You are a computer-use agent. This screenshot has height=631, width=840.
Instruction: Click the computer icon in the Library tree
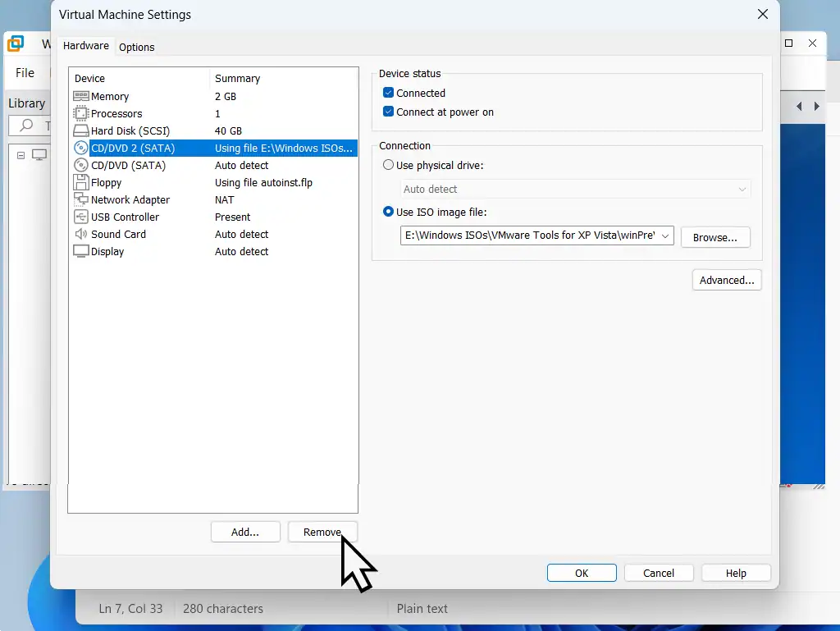point(39,155)
